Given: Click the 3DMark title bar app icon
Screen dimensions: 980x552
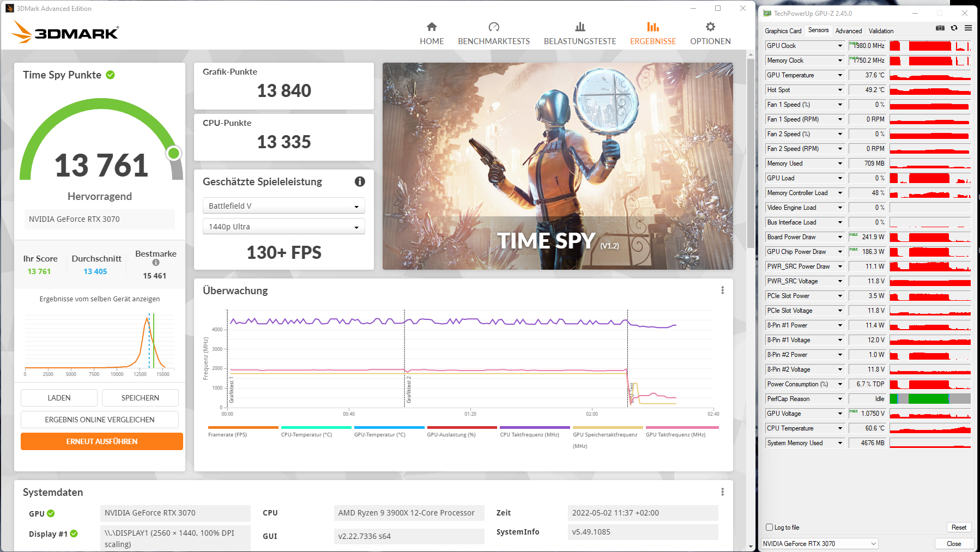Looking at the screenshot, I should 9,8.
